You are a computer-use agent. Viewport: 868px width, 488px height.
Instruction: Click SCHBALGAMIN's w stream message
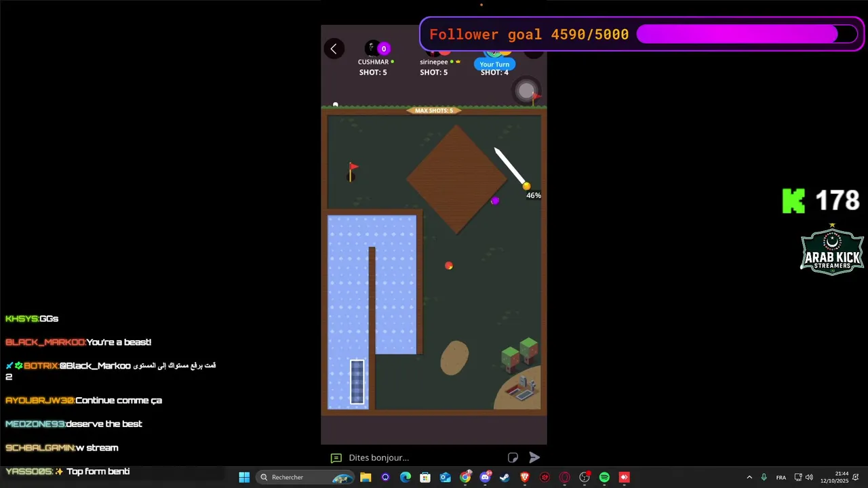pyautogui.click(x=62, y=448)
